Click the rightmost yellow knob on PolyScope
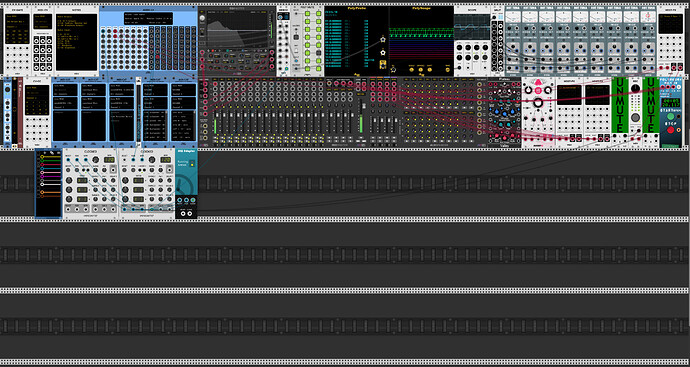Image resolution: width=690 pixels, height=367 pixels. (x=448, y=70)
